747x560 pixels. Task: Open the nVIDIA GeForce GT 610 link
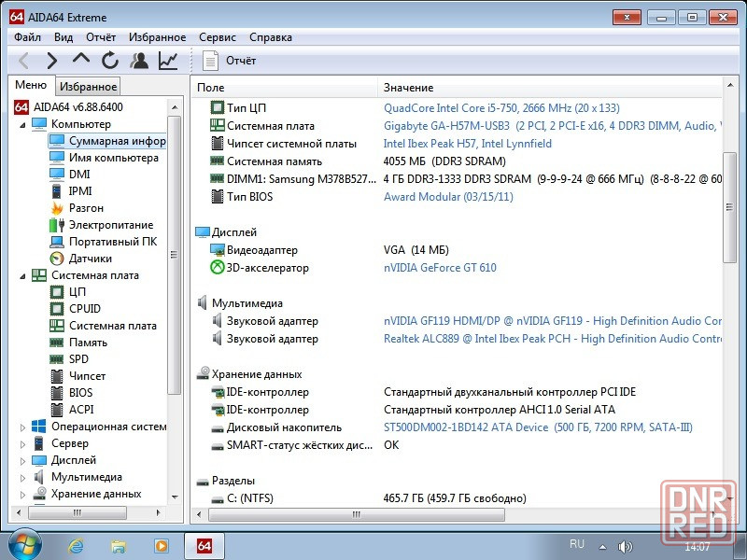point(440,268)
